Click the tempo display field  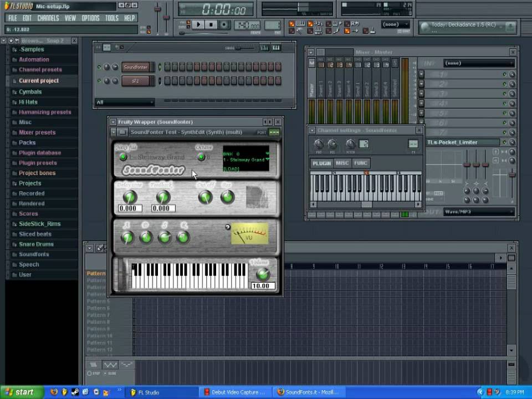pos(247,25)
